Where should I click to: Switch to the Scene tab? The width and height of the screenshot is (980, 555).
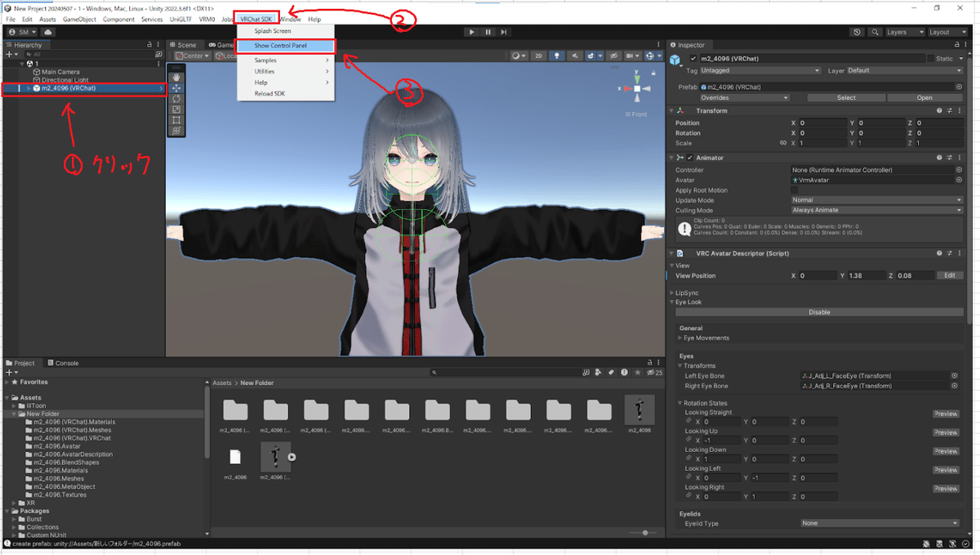tap(184, 45)
